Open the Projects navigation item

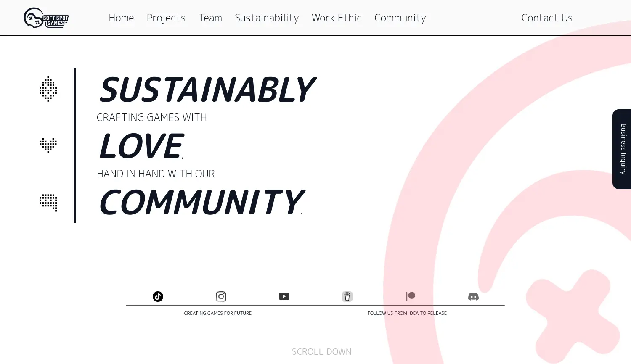pos(166,18)
